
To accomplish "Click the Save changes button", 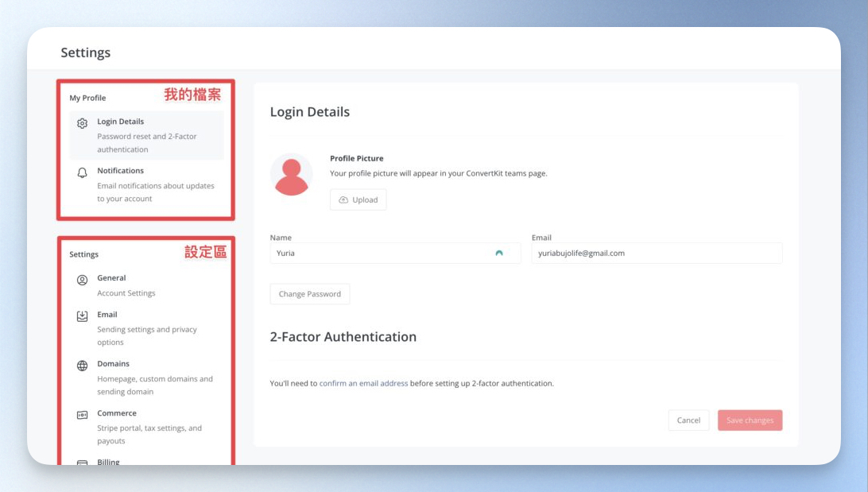I will (750, 420).
